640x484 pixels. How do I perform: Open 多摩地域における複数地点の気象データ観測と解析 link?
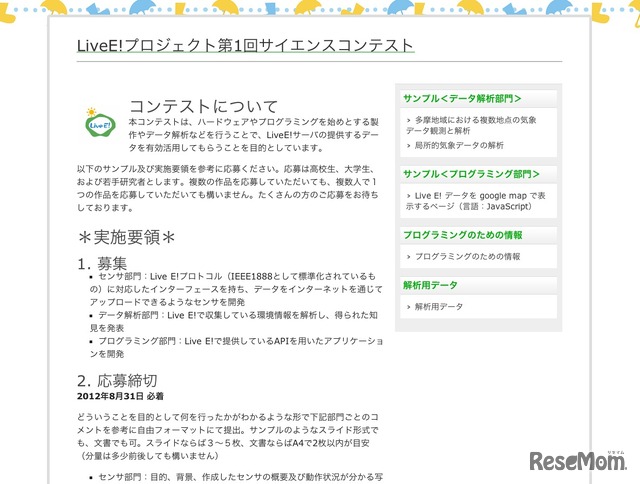point(471,125)
